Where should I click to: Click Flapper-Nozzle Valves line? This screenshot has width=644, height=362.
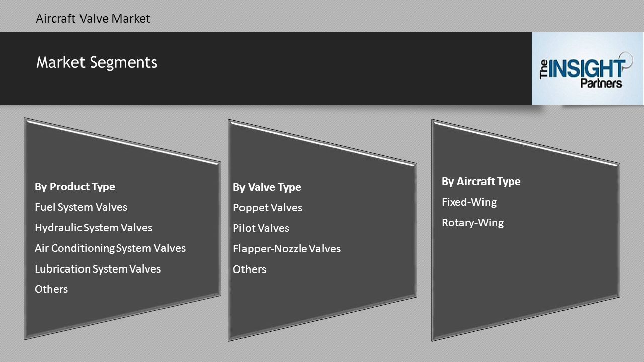pyautogui.click(x=286, y=249)
